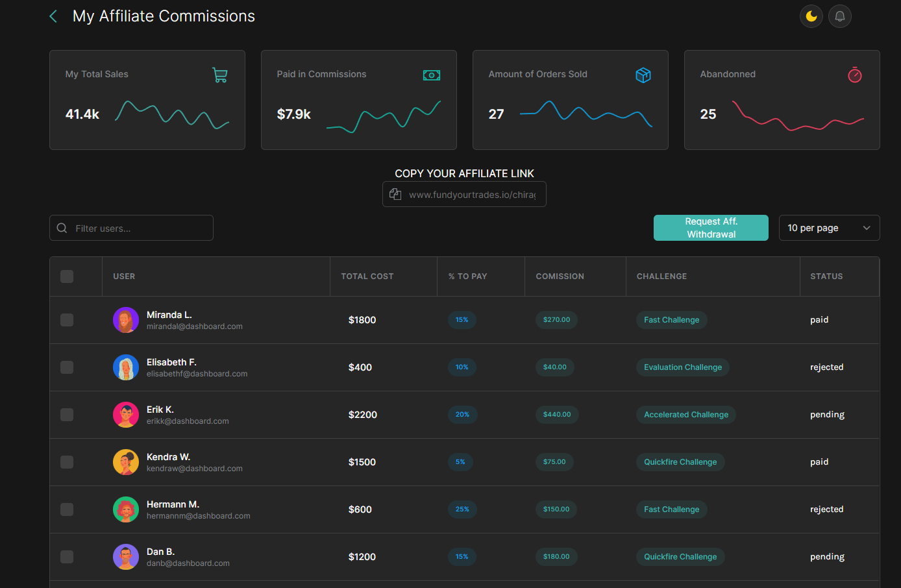Click Dan B.'s Quickfire Challenge tag
The image size is (901, 588).
[680, 557]
